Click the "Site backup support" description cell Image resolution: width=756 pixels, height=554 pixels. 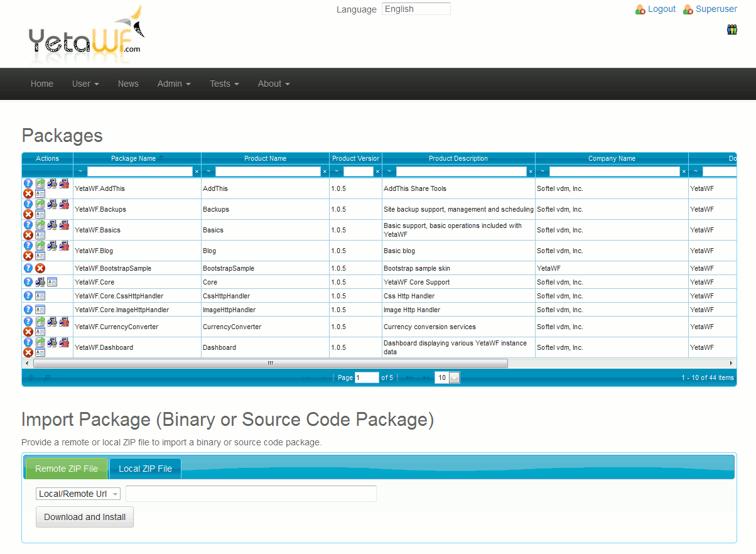(458, 209)
